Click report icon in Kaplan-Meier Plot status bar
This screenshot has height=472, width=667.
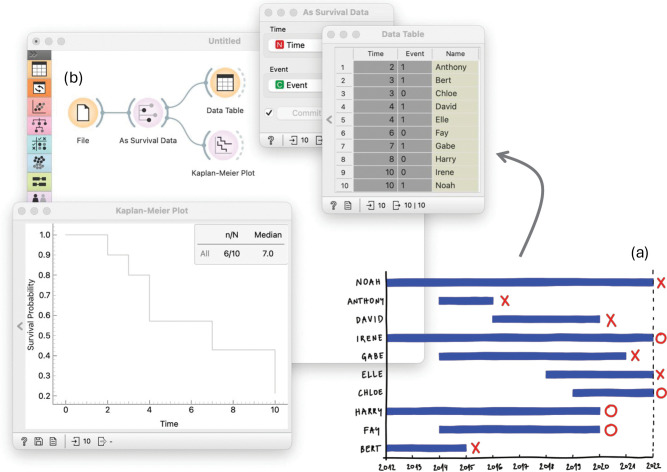point(53,441)
